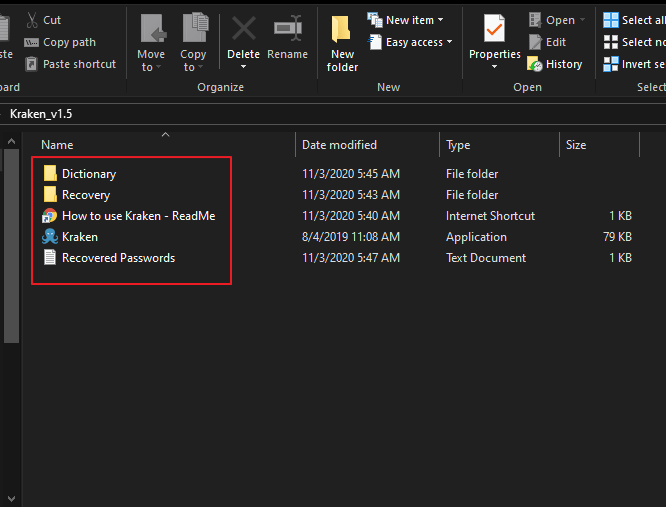666x507 pixels.
Task: Click the sort arrow above Name column
Action: point(166,135)
